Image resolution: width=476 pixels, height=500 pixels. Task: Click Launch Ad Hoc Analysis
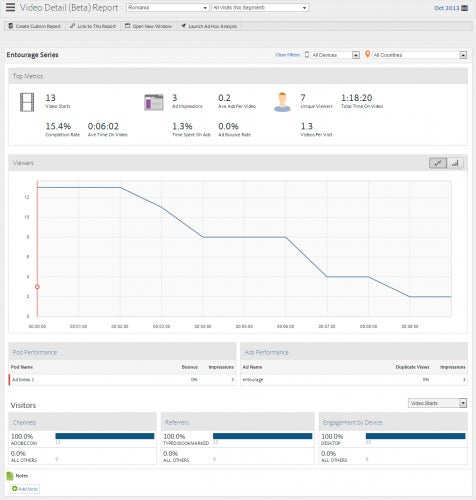point(209,26)
